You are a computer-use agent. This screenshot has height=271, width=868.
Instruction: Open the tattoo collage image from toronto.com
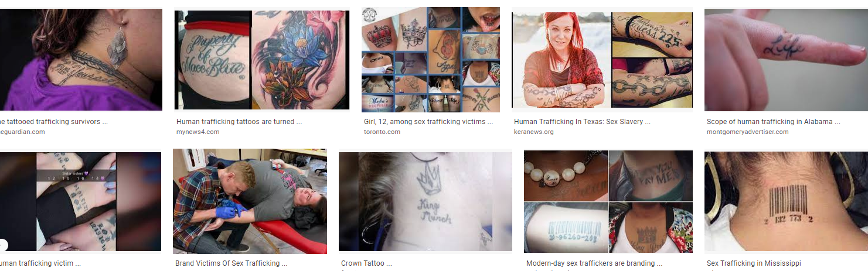click(431, 60)
